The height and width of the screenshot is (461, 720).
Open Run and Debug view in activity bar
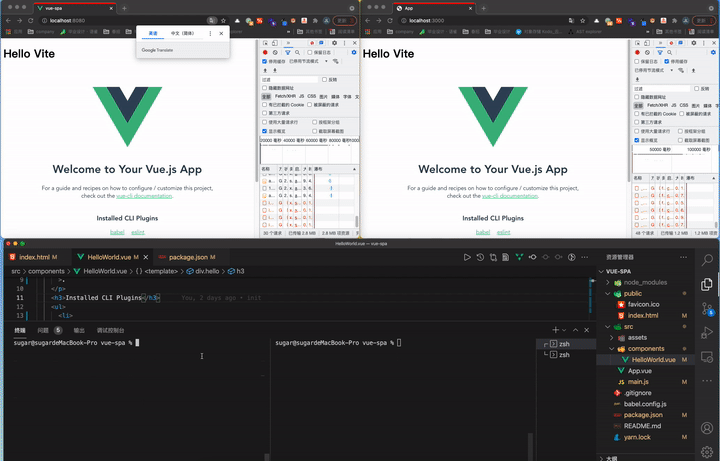tap(707, 332)
